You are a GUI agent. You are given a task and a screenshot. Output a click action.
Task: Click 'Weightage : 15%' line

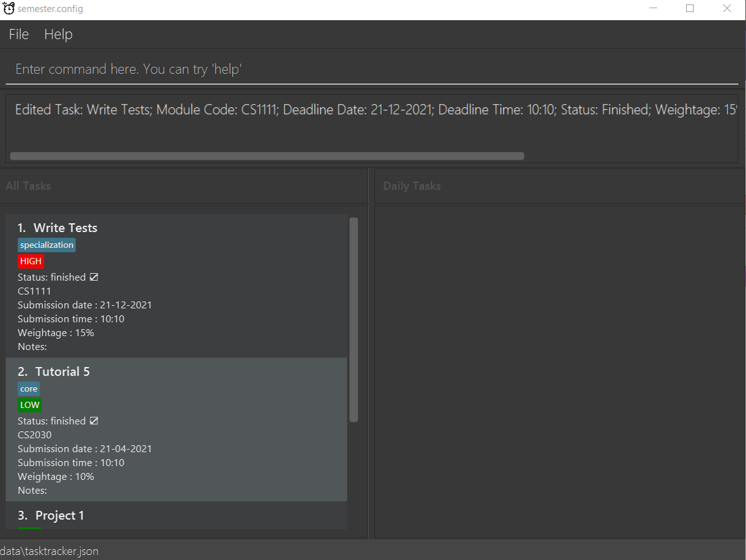point(56,333)
